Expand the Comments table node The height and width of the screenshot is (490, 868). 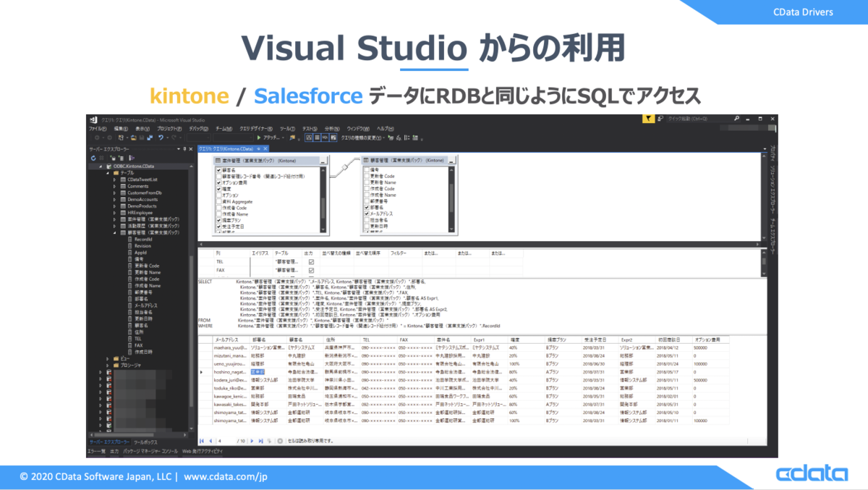click(x=114, y=186)
